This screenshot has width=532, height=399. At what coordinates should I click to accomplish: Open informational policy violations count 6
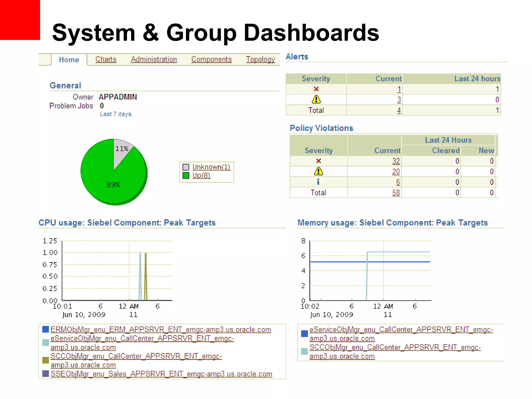click(x=398, y=182)
